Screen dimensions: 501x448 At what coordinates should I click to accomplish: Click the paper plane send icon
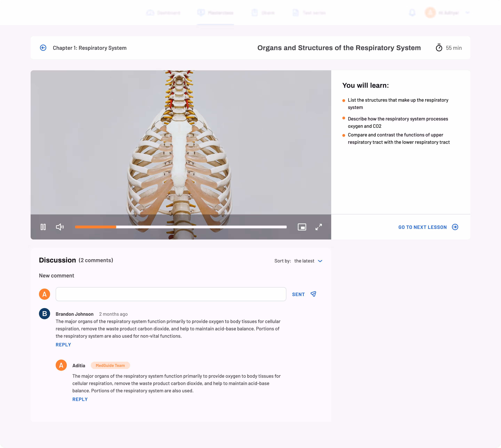tap(313, 294)
